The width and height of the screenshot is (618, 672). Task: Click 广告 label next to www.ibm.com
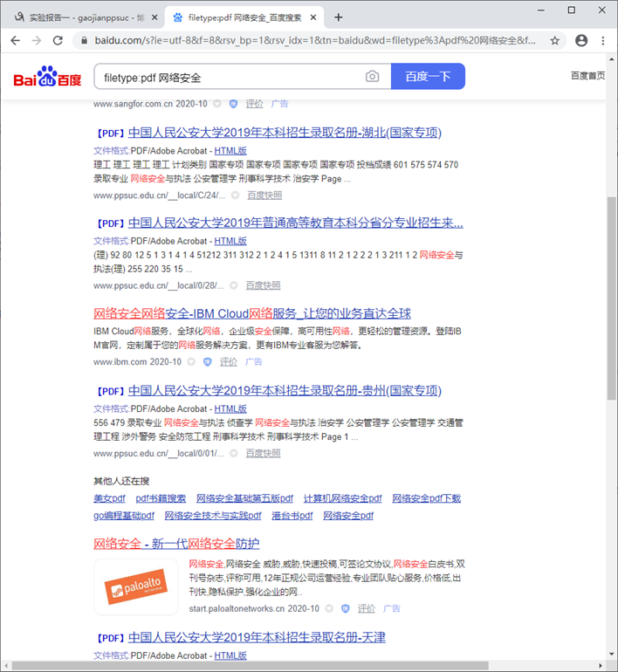point(254,361)
